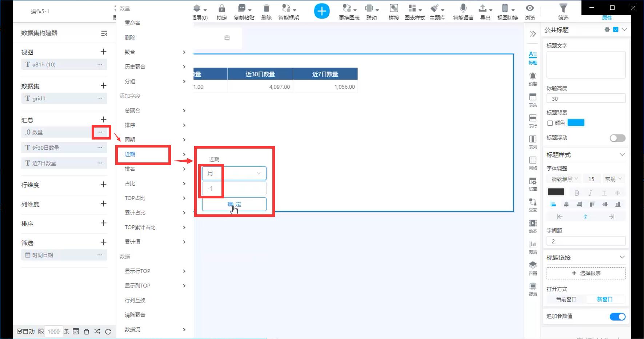Open options for 时间日期 filter
Image resolution: width=644 pixels, height=339 pixels.
100,255
